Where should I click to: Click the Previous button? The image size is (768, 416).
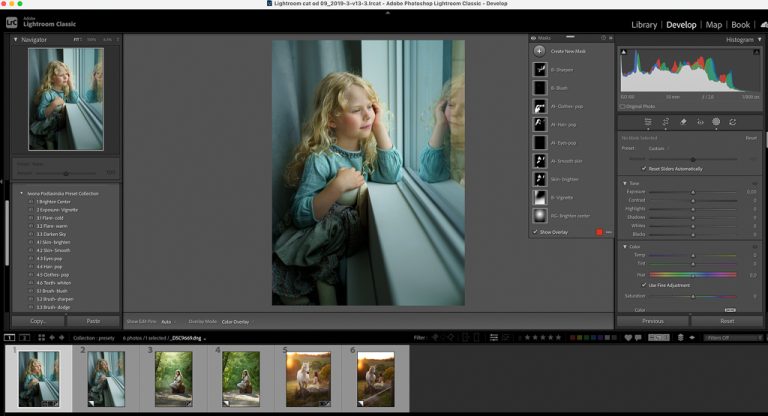click(652, 321)
